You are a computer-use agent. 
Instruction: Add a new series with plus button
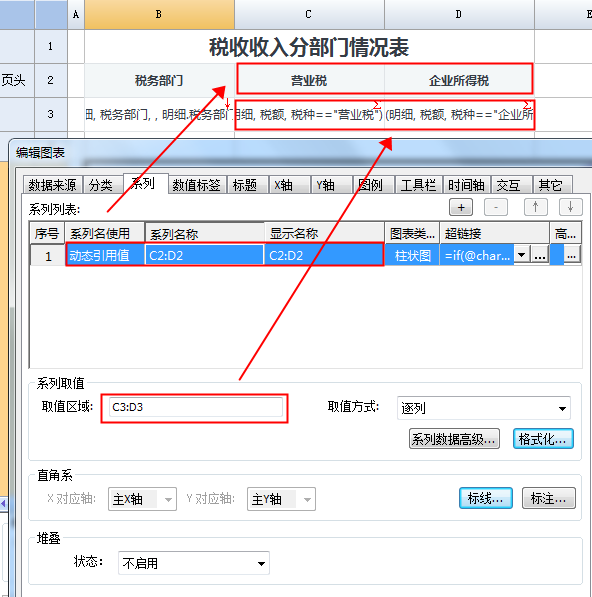click(461, 208)
